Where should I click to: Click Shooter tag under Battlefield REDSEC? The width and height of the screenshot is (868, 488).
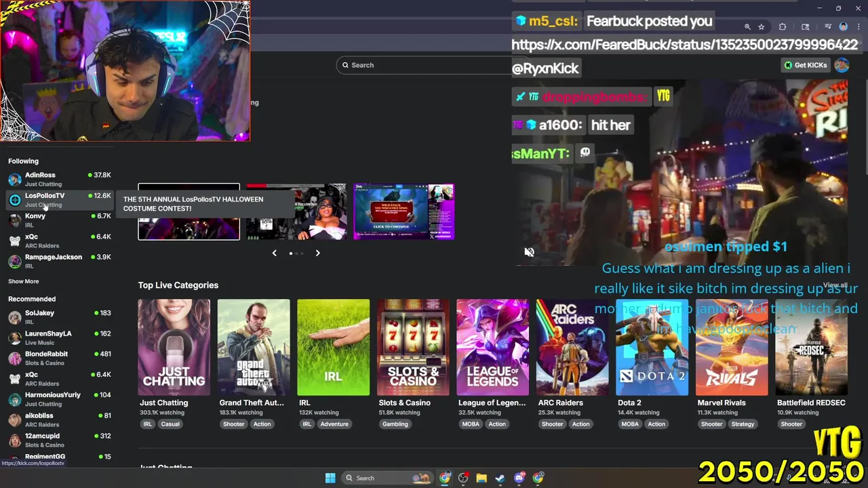tap(791, 424)
